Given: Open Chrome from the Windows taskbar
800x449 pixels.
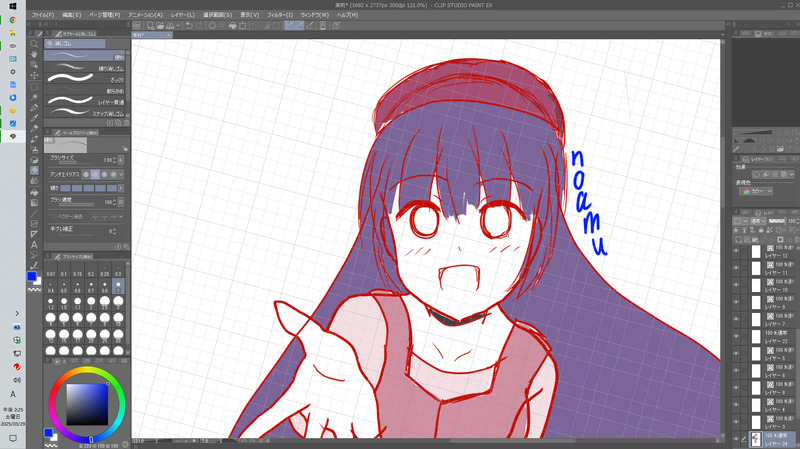Looking at the screenshot, I should (x=13, y=20).
